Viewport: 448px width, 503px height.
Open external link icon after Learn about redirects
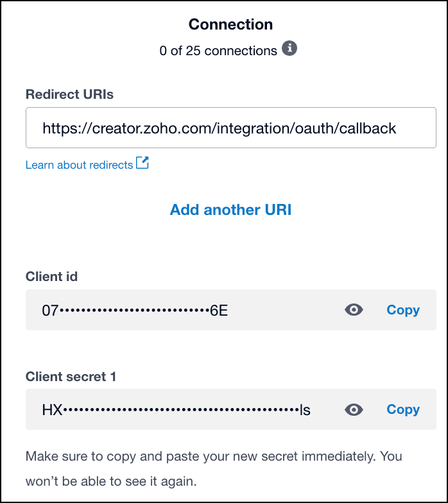(x=142, y=164)
